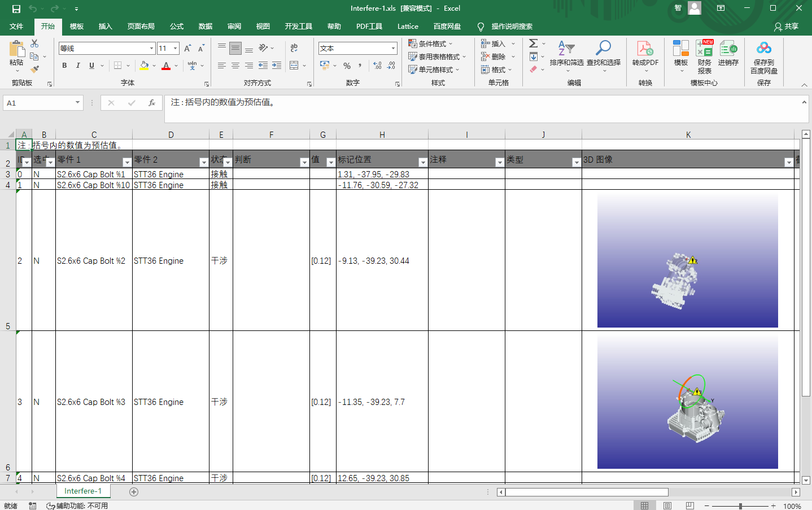Click the 查找和选择 magnifier icon
Viewport: 812px width, 510px height.
coord(603,49)
